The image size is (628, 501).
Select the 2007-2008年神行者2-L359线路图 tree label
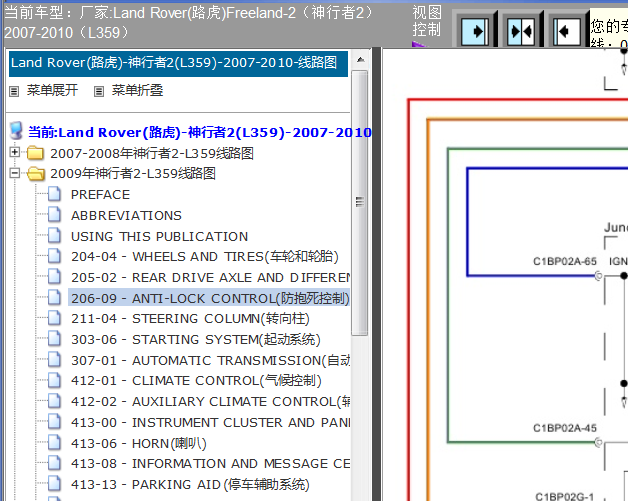pos(152,153)
